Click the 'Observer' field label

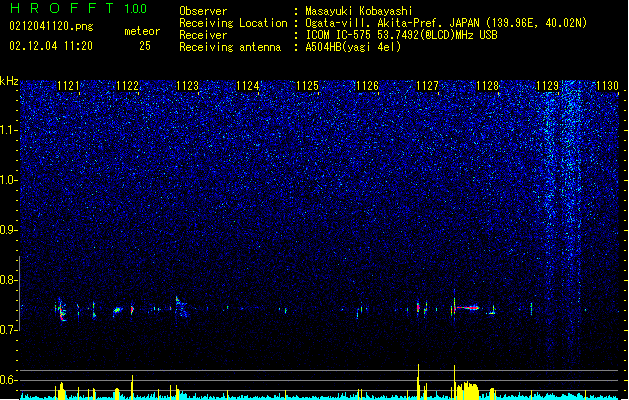[203, 11]
